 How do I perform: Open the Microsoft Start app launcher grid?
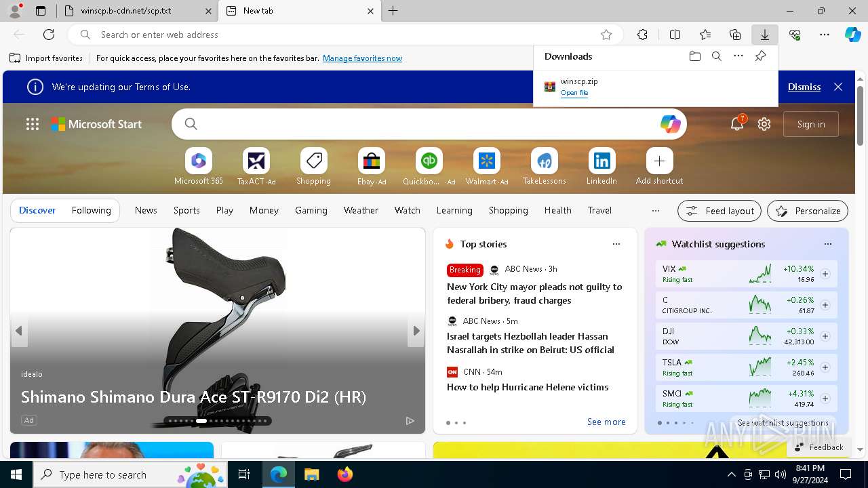[33, 124]
